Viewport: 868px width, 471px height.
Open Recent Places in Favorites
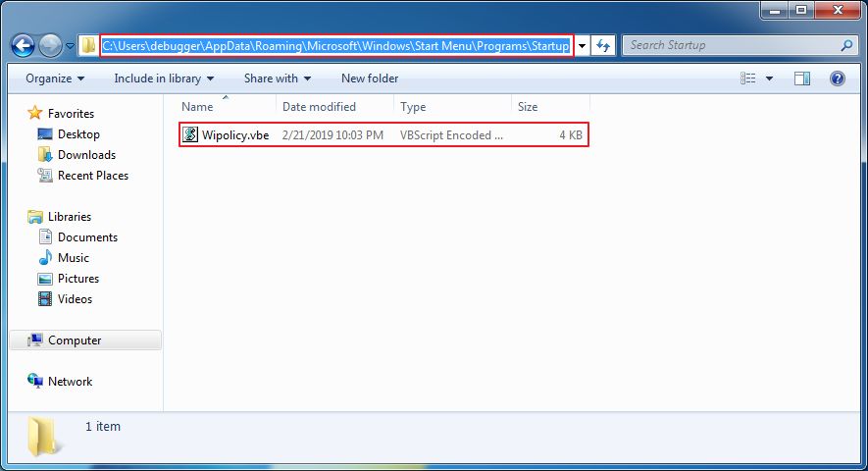click(x=93, y=175)
